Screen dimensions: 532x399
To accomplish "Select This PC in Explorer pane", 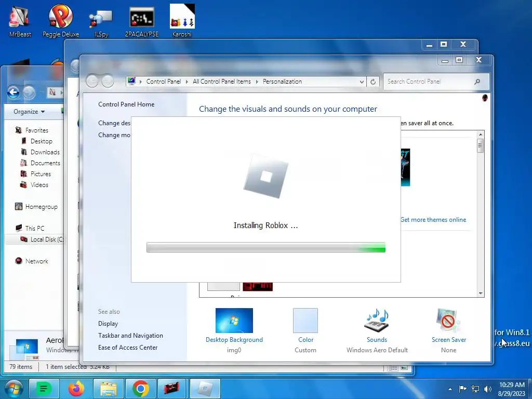I will (x=35, y=229).
